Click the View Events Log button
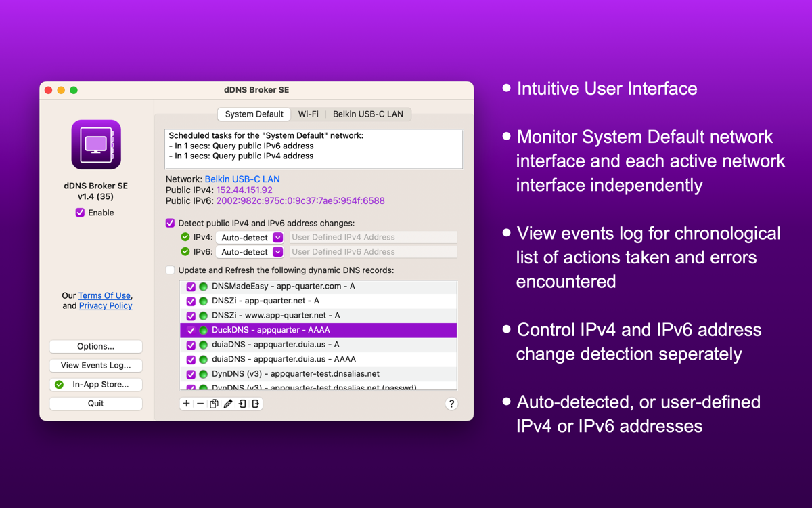 (x=96, y=365)
